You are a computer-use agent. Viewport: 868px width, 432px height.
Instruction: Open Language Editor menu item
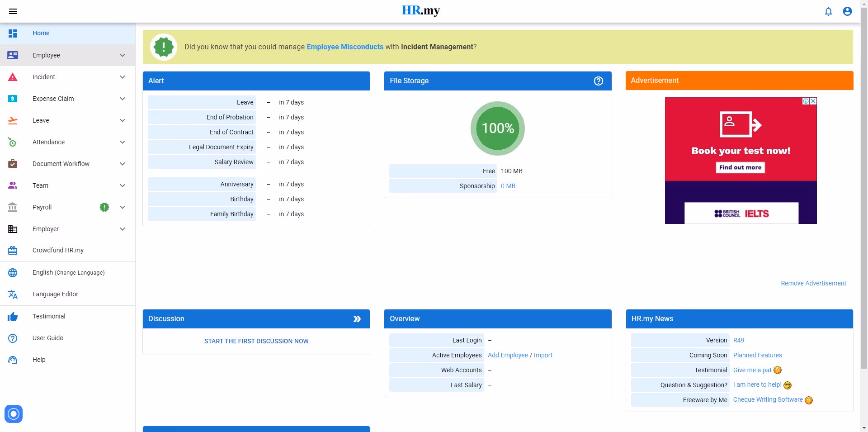[68, 294]
